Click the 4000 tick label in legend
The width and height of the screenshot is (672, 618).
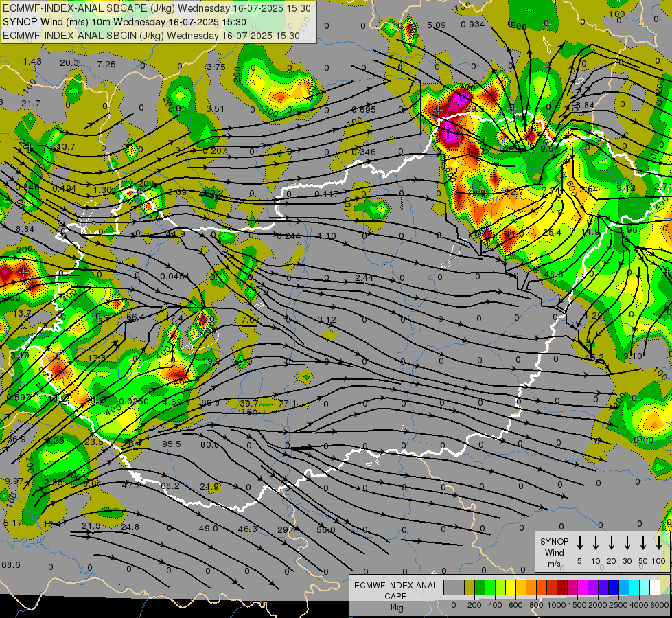[x=640, y=605]
